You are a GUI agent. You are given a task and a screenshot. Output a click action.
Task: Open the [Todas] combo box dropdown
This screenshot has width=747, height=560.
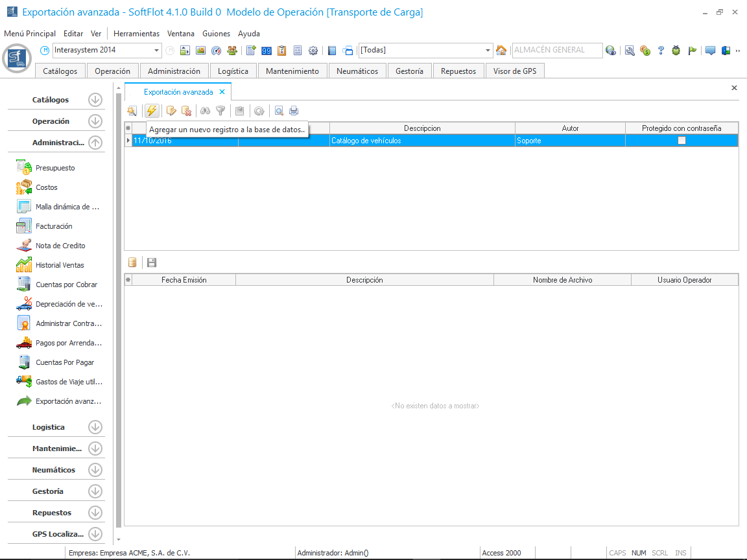[488, 51]
